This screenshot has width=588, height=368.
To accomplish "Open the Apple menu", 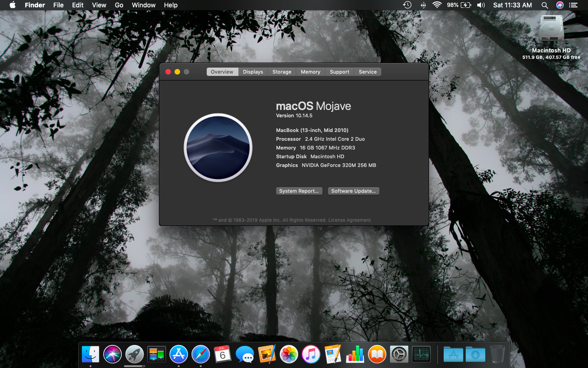I will pos(12,5).
